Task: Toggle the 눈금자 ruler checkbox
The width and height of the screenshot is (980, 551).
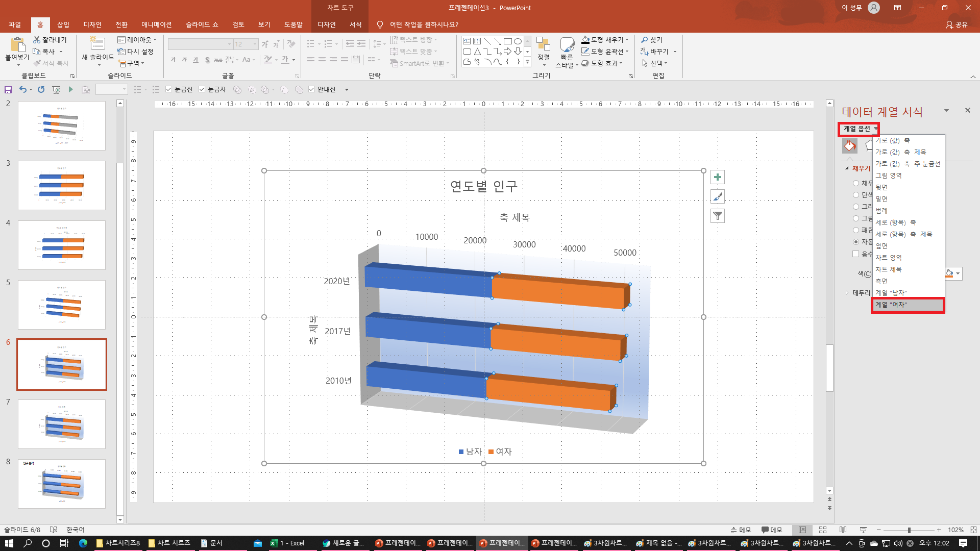Action: tap(202, 90)
